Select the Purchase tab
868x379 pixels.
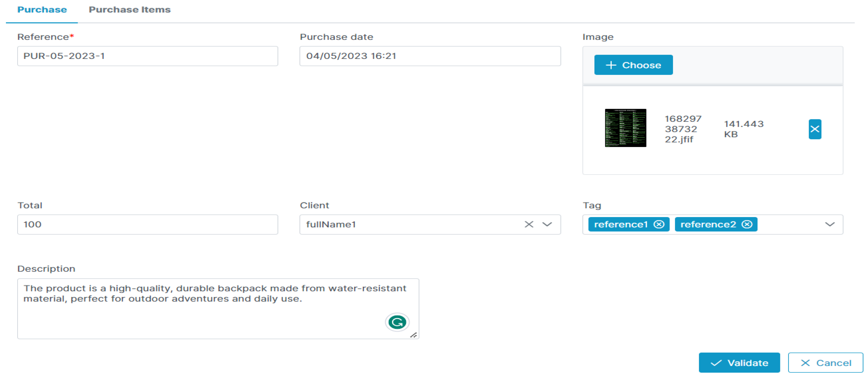click(x=42, y=10)
